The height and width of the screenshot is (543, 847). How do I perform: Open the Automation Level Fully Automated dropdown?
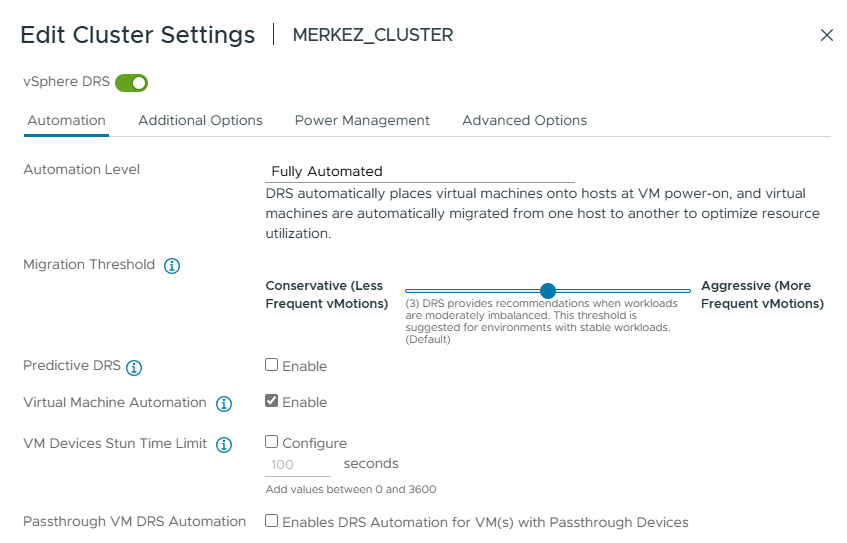420,172
